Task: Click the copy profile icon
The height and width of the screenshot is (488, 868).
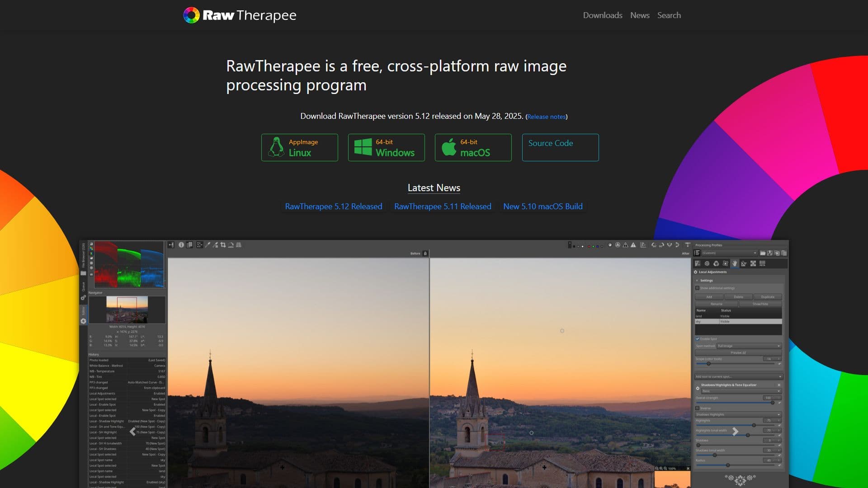Action: coord(777,253)
